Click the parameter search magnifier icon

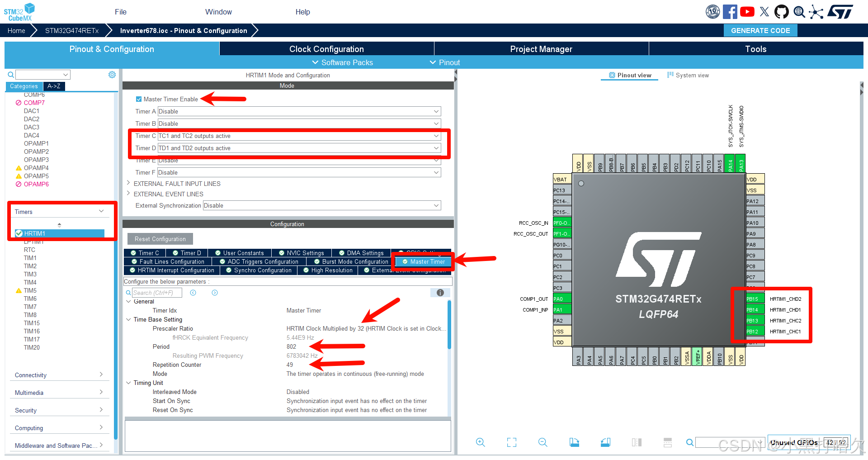tap(128, 293)
